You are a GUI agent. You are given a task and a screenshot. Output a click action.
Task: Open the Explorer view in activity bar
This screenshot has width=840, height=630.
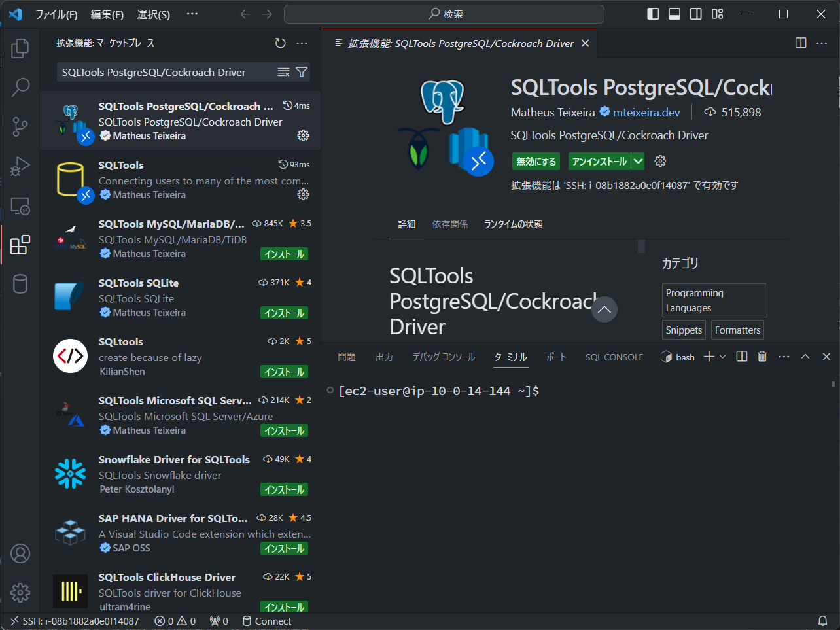(20, 48)
